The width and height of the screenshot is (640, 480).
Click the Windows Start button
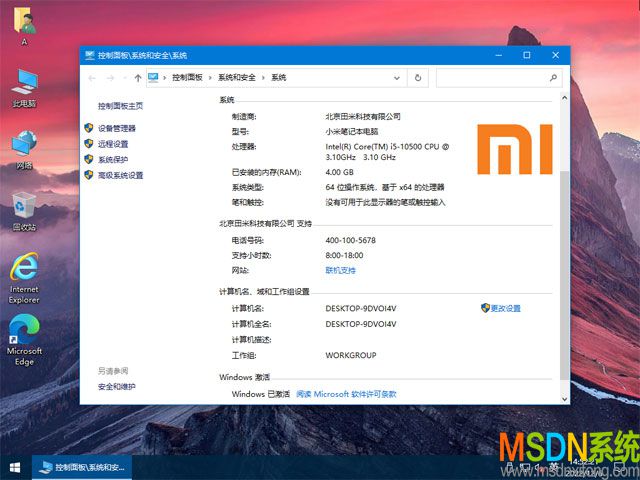[x=15, y=468]
